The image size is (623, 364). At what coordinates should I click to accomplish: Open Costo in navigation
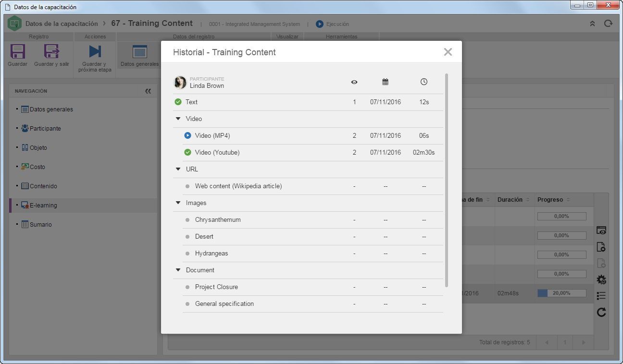37,167
